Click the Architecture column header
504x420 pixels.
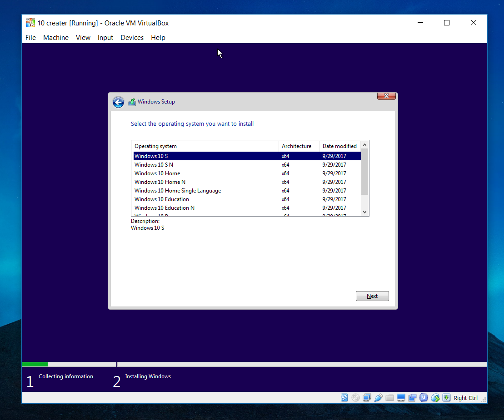tap(299, 146)
